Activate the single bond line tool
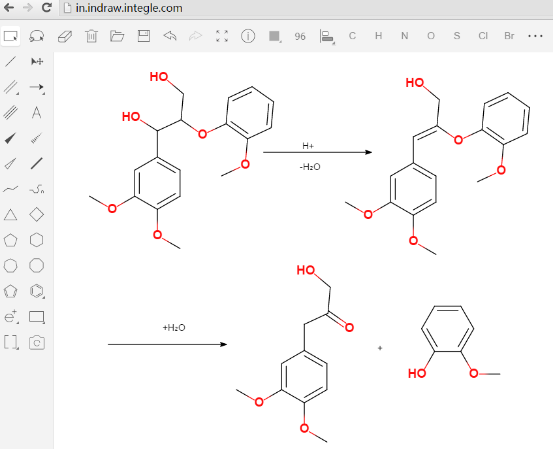Screen dimensions: 553x449 [x=11, y=62]
